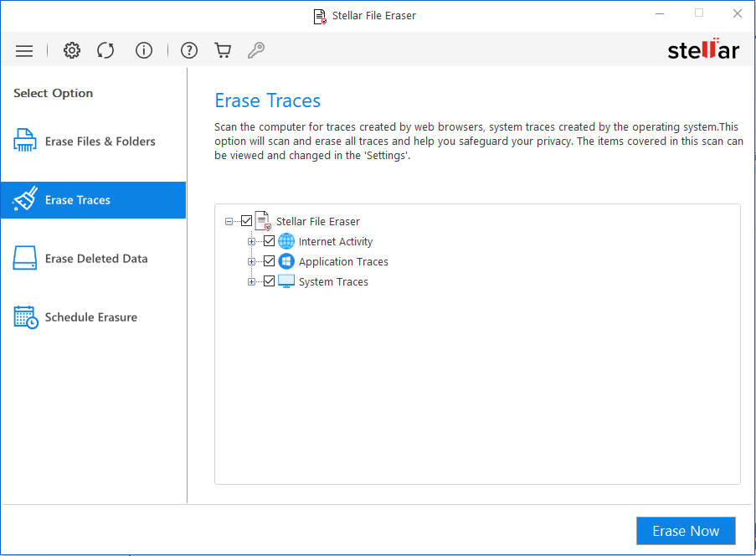The image size is (756, 556).
Task: Click the update/refresh icon in the toolbar
Action: coord(105,50)
